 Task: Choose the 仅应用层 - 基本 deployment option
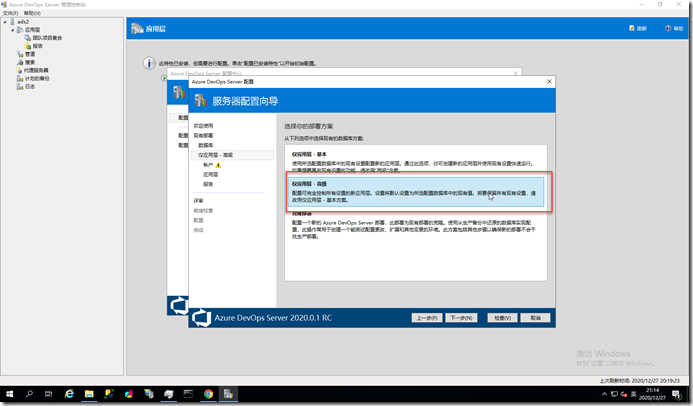click(415, 162)
